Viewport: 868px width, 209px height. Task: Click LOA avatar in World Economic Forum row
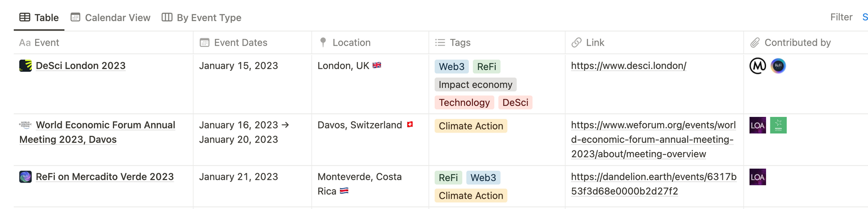click(x=757, y=126)
